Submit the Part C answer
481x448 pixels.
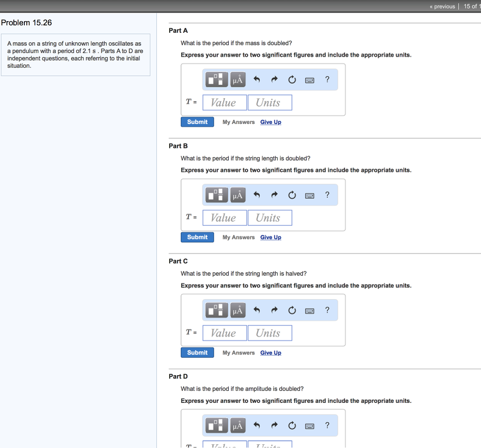point(197,353)
